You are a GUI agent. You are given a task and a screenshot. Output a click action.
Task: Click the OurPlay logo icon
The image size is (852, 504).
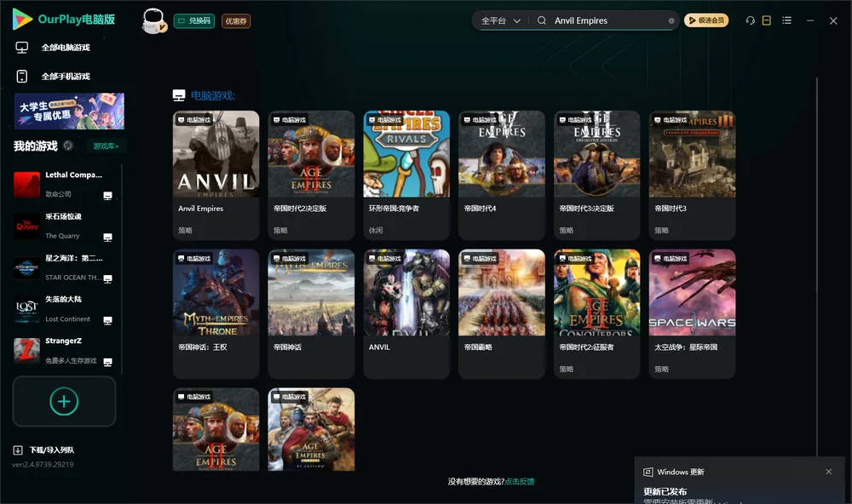pyautogui.click(x=22, y=19)
